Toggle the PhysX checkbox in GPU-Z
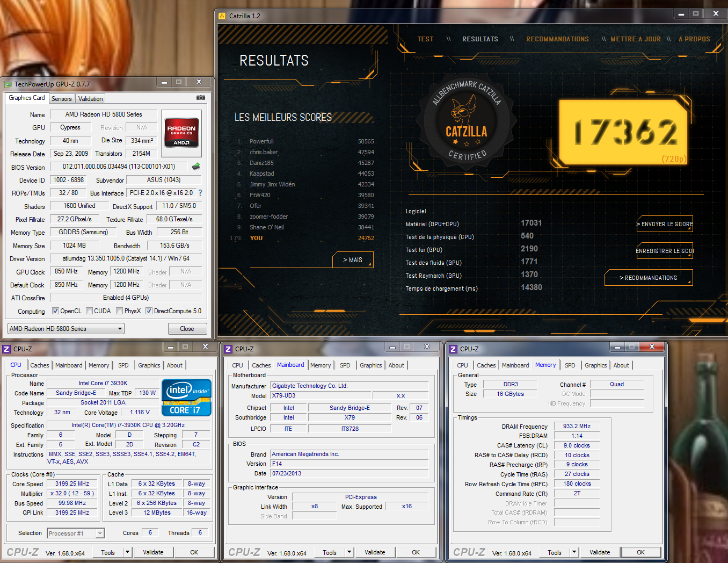 tap(119, 311)
